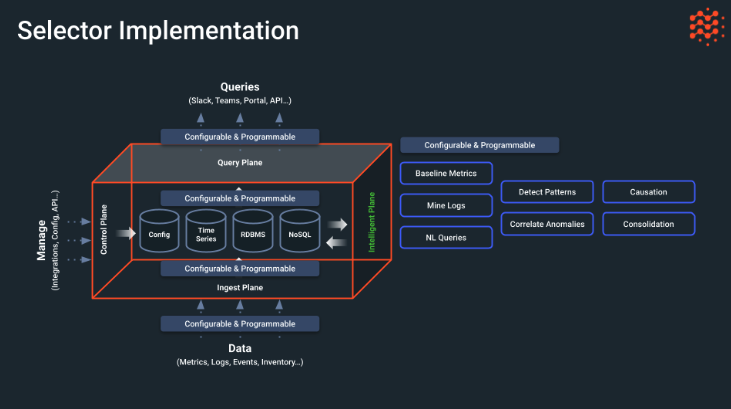The height and width of the screenshot is (409, 731).
Task: Click the Detect Patterns box
Action: [x=547, y=192]
